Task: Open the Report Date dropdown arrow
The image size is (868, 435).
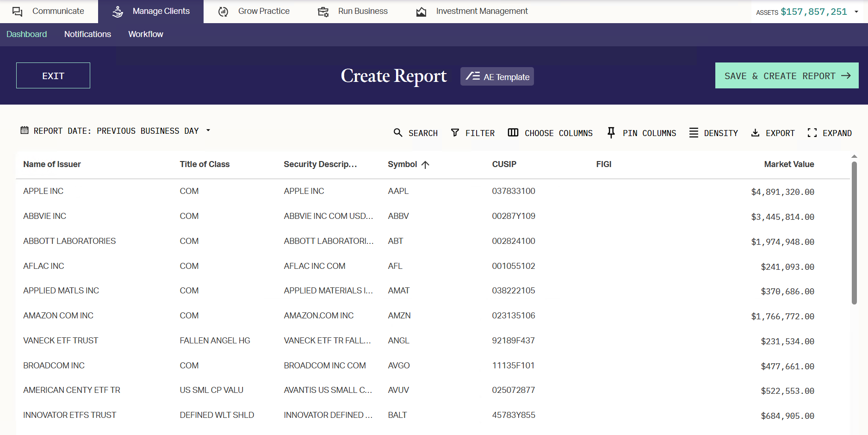Action: point(208,130)
